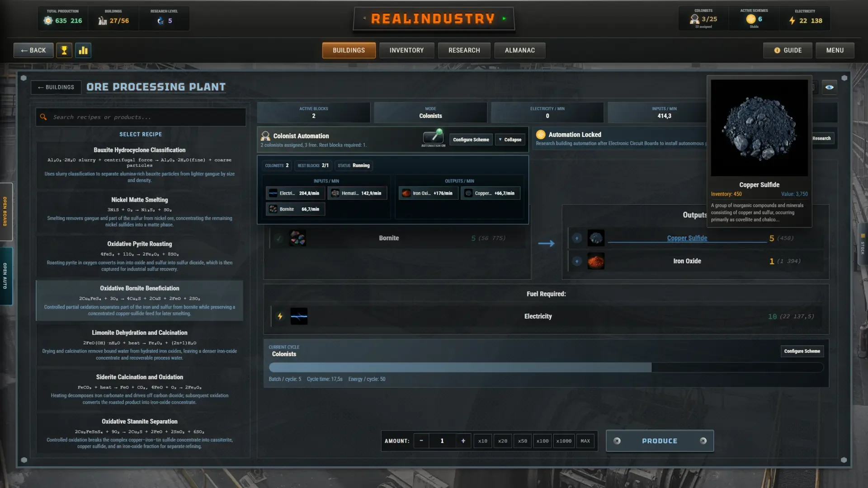Click the colonists icon in top bar
The image size is (868, 488).
pos(694,19)
